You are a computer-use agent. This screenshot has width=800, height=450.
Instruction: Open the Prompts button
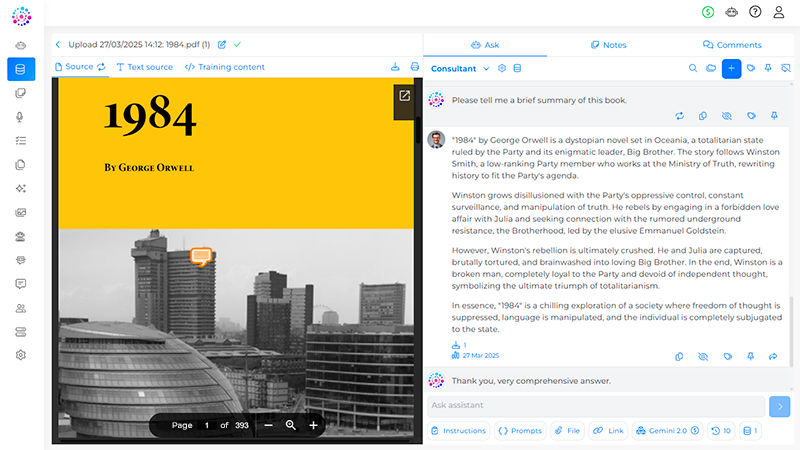coord(520,431)
